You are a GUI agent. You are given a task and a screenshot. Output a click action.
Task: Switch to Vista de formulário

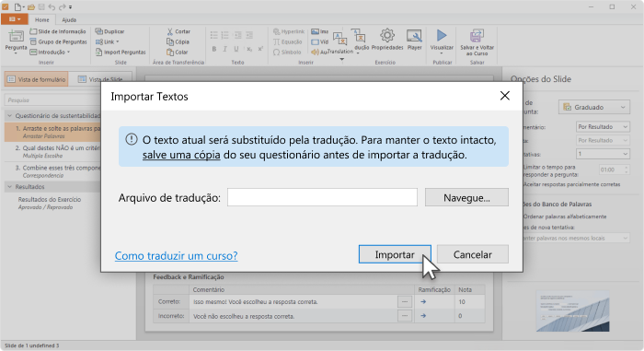coord(37,79)
